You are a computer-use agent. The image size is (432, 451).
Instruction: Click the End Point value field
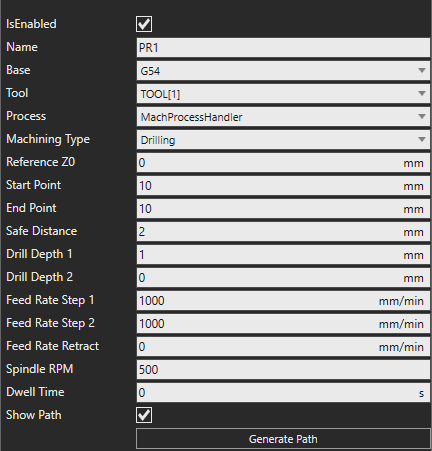pos(283,209)
